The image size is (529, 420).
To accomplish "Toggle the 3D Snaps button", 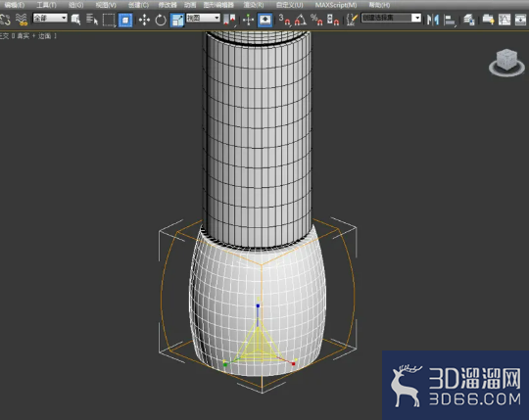I will coord(284,20).
